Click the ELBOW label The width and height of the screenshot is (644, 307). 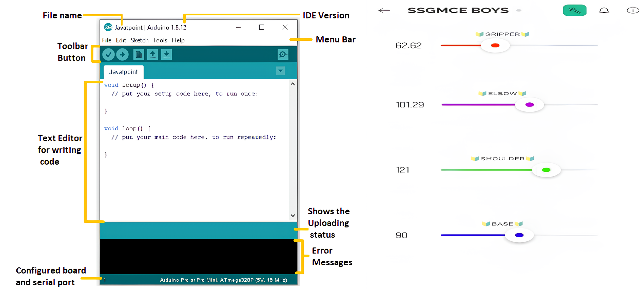[x=503, y=94]
